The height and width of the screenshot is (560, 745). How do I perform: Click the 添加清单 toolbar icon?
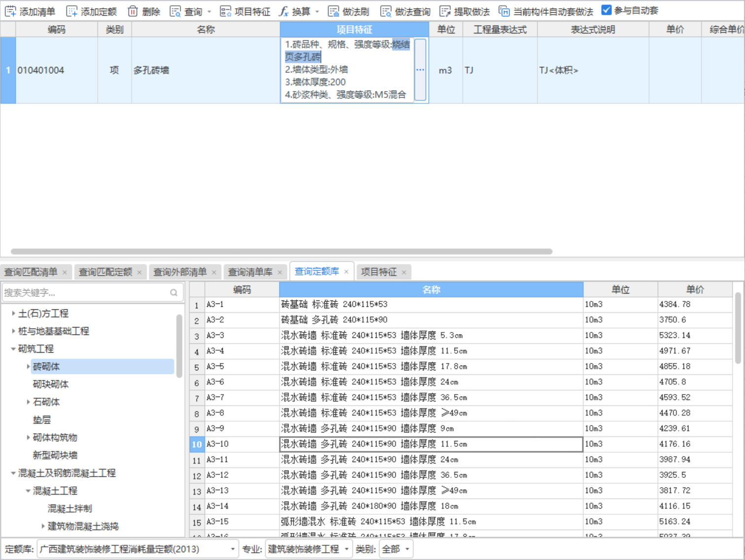[x=10, y=11]
